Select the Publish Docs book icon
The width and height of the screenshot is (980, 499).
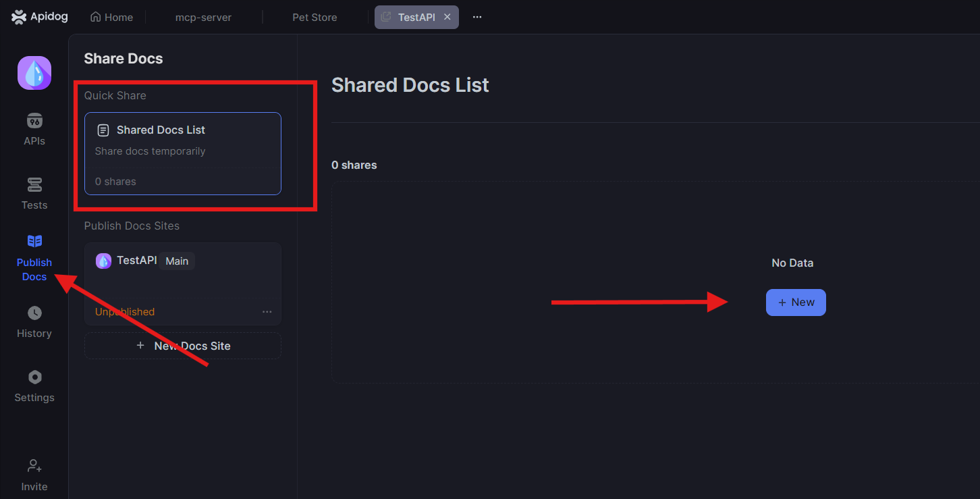[34, 241]
